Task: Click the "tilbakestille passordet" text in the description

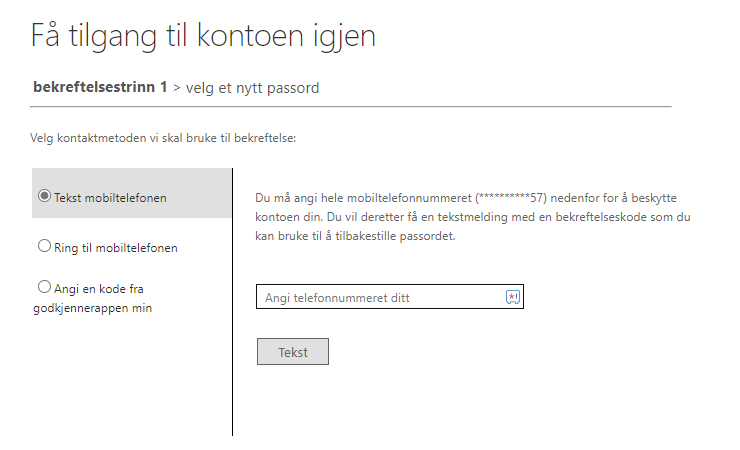Action: 395,236
